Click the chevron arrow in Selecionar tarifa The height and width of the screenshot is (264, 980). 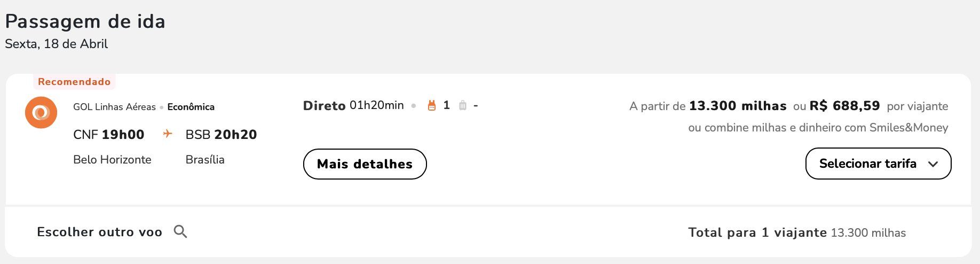tap(933, 164)
